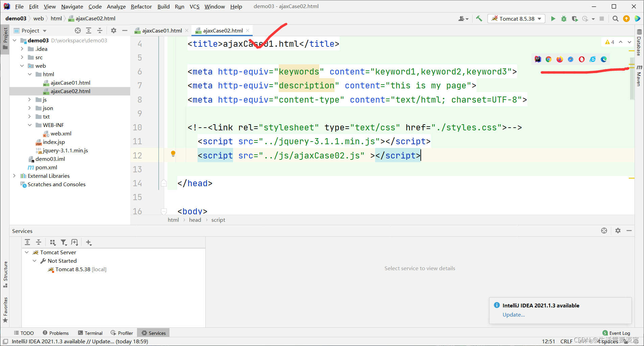Screen dimensions: 644x346
Task: Toggle tool window bars at the status bar corner
Action: [x=5, y=342]
